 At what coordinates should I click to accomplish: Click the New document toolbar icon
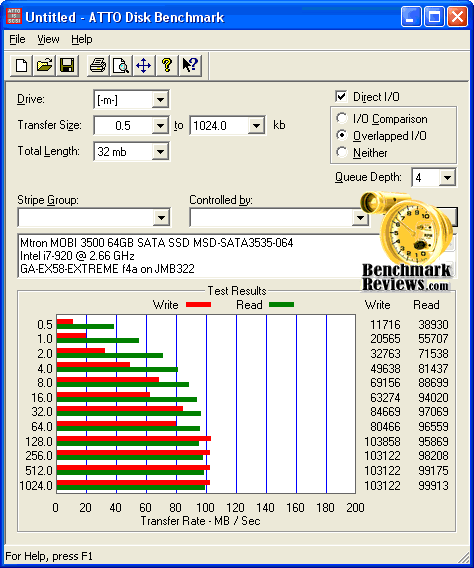21,66
